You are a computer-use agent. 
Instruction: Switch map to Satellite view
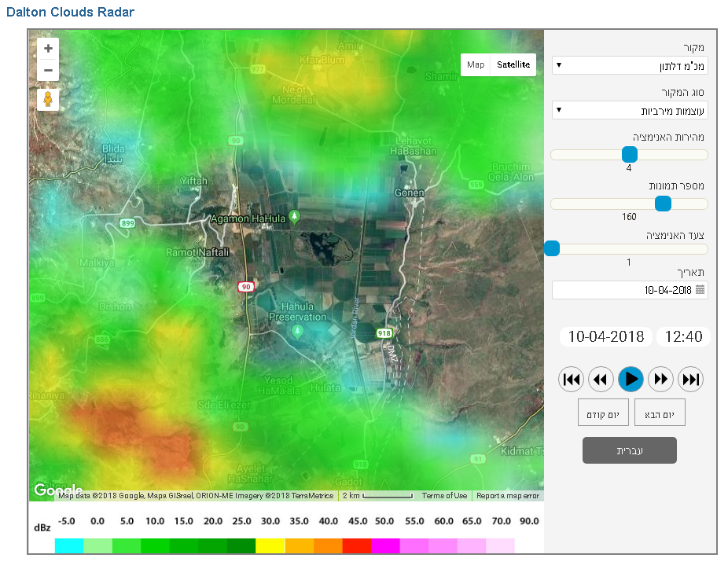[x=513, y=65]
